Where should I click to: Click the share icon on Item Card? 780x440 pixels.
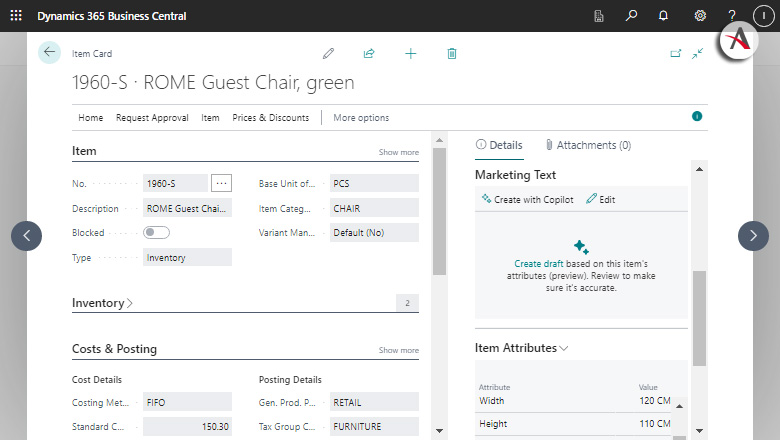coord(369,53)
